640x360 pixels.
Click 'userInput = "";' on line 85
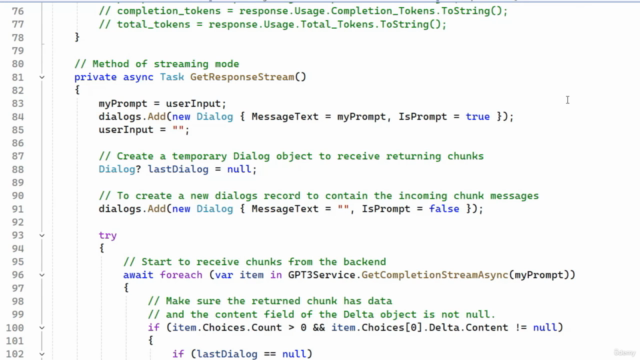(144, 130)
